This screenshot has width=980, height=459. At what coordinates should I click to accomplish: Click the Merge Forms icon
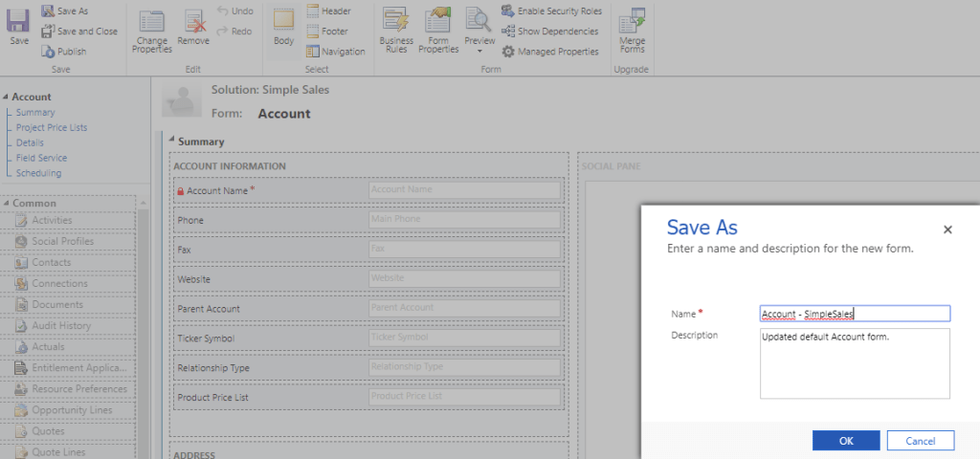pos(631,21)
